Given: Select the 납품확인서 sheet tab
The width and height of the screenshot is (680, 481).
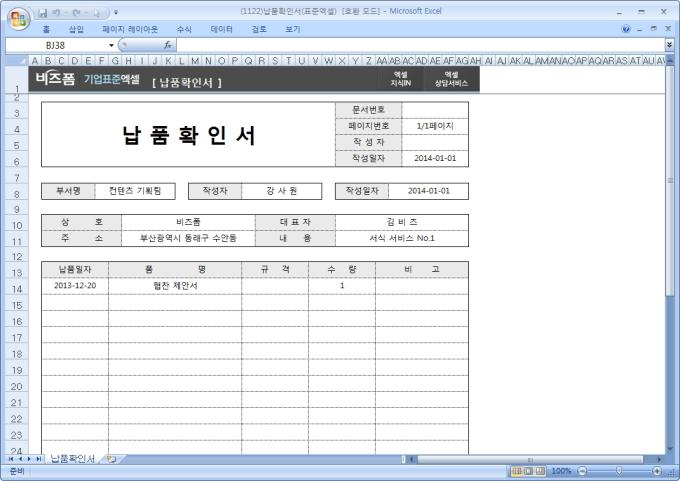Looking at the screenshot, I should (72, 459).
